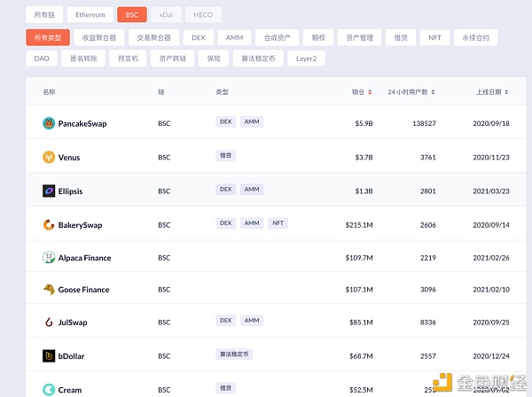Click the 类型 column header
Image resolution: width=532 pixels, height=397 pixels.
tap(222, 92)
